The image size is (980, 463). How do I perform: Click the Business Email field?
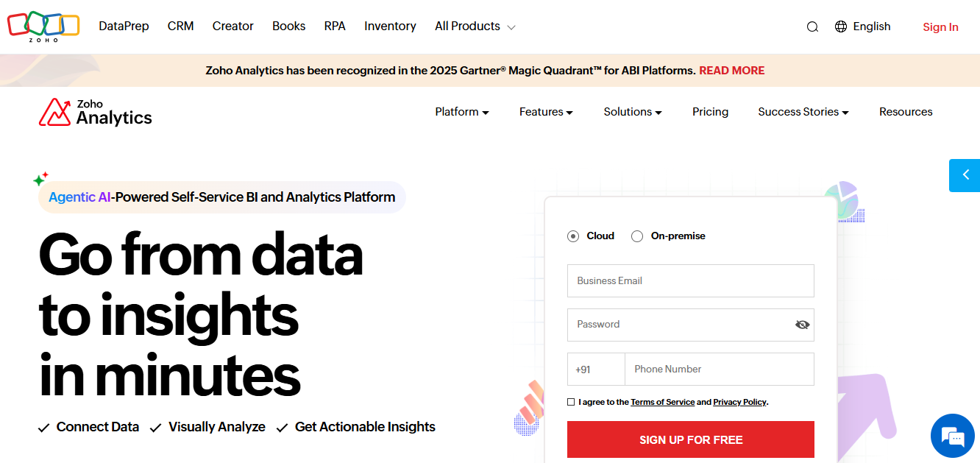click(x=690, y=280)
